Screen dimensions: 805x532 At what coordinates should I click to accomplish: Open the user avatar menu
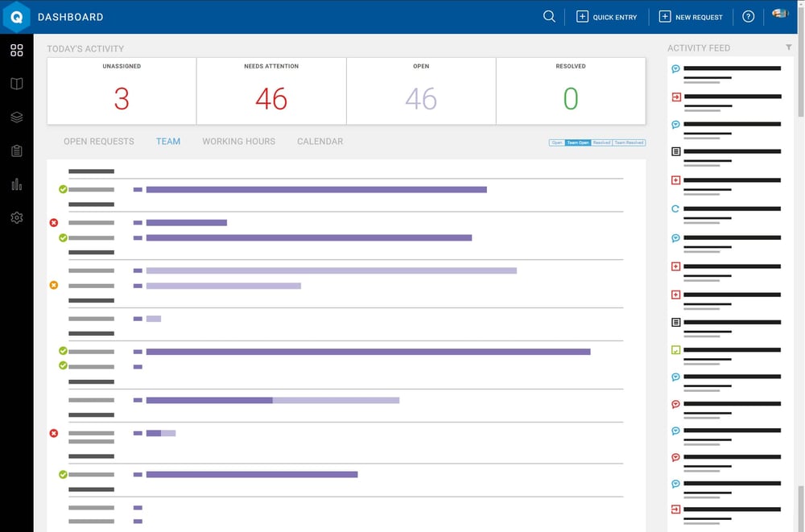780,14
